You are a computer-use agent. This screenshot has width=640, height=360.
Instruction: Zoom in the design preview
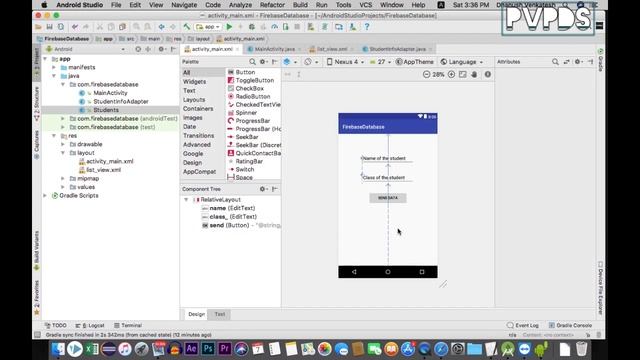pos(451,74)
